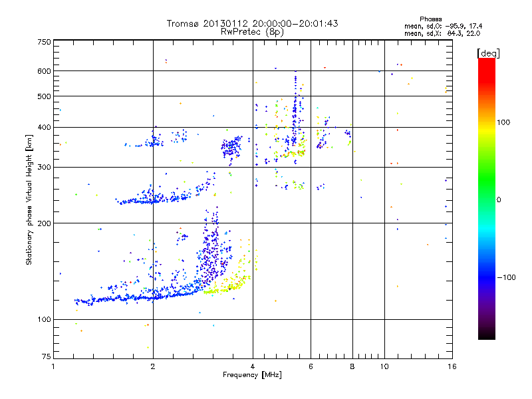Click the "300" height axis tick label
Viewport: 532px width, 399px height.
pyautogui.click(x=44, y=167)
